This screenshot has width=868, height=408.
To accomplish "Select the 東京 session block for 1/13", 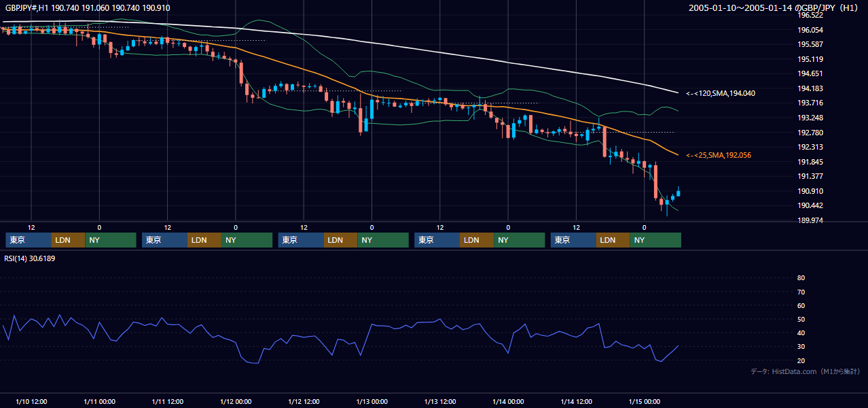I will 437,240.
